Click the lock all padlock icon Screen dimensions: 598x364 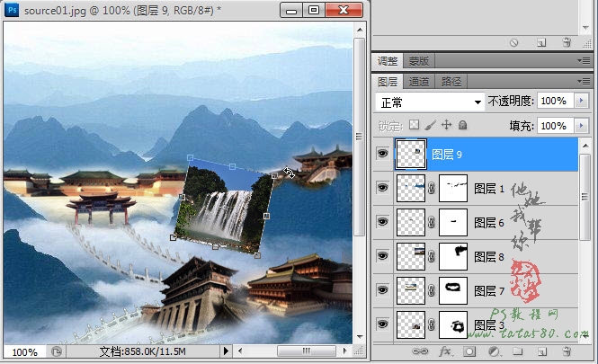pyautogui.click(x=462, y=125)
